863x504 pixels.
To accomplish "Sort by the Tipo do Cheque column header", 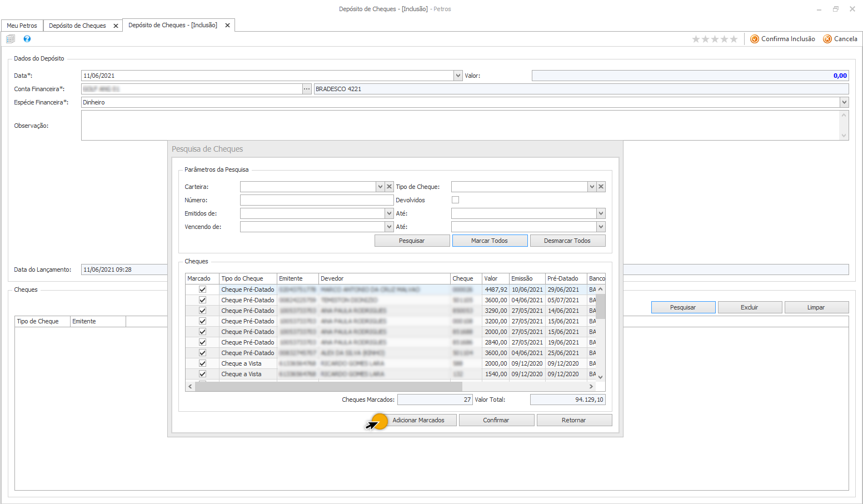I will coord(248,278).
